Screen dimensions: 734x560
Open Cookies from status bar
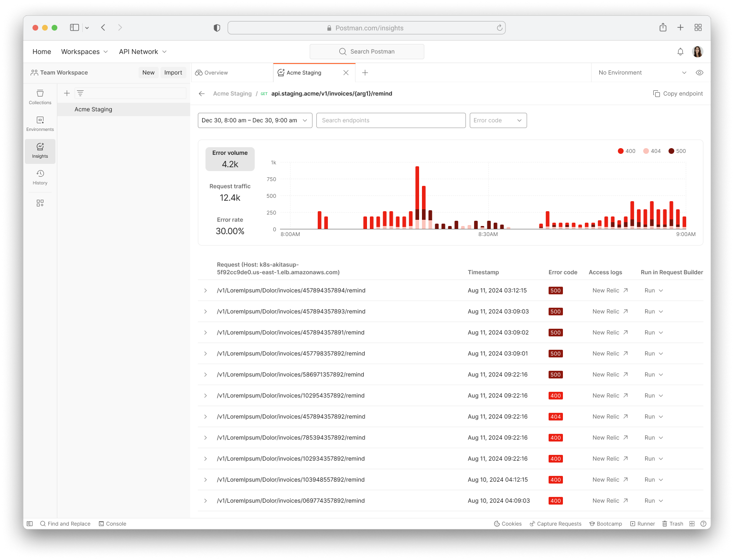[x=507, y=524]
